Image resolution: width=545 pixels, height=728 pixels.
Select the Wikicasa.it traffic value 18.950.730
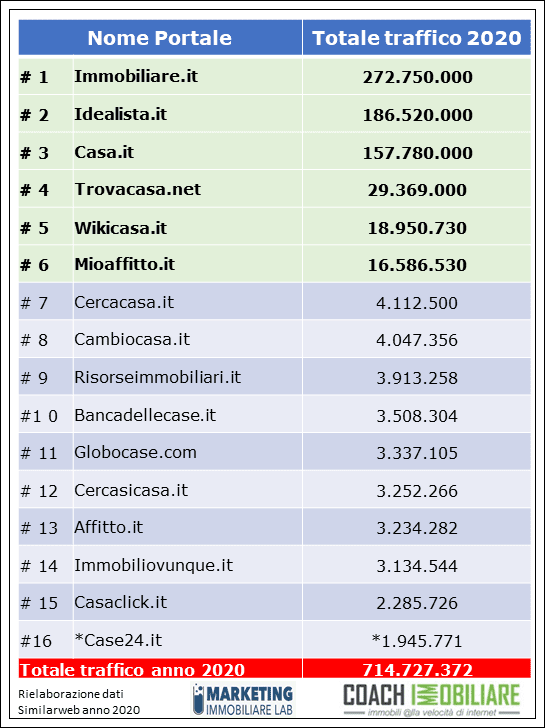tap(417, 228)
